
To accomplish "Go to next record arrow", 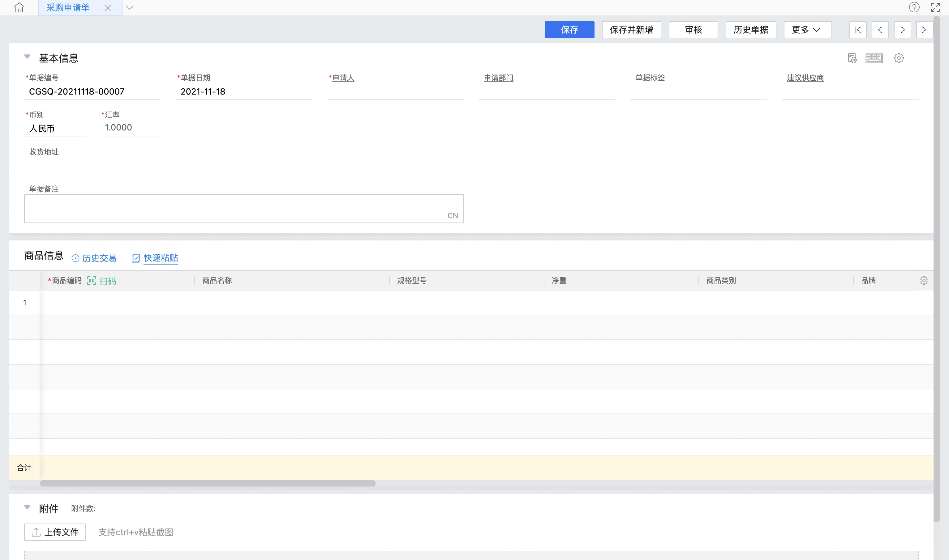I will coord(902,30).
